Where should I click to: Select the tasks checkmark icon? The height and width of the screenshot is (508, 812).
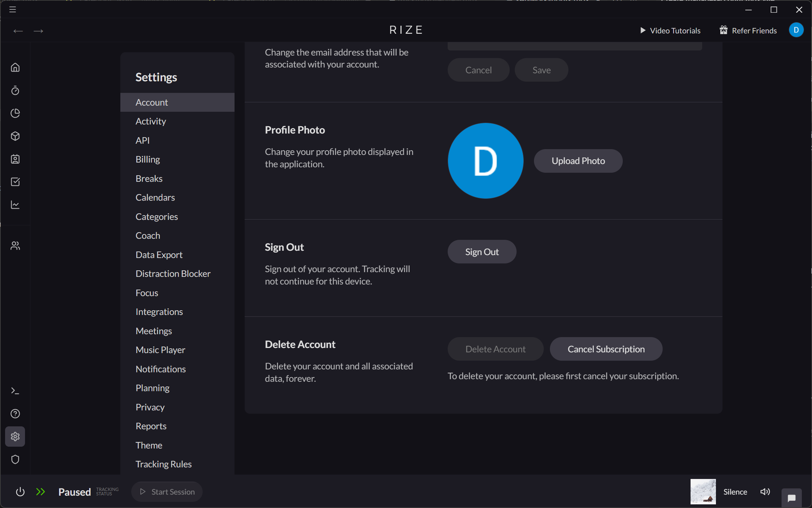(15, 182)
